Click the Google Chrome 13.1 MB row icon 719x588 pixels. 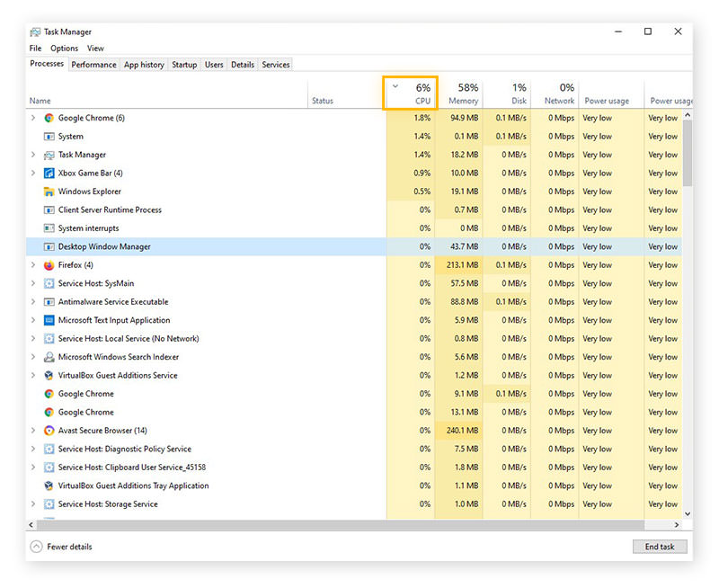pos(49,413)
